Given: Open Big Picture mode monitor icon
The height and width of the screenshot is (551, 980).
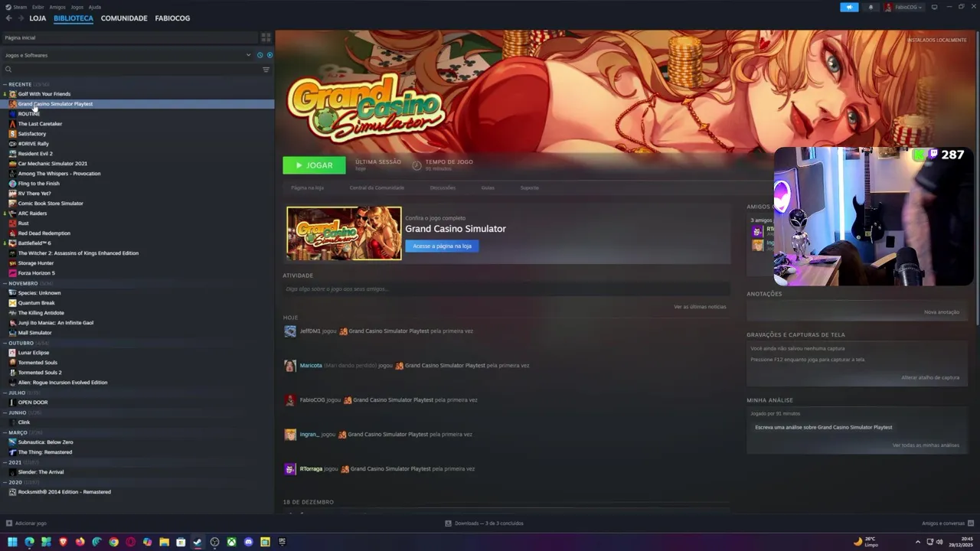Looking at the screenshot, I should [x=934, y=7].
